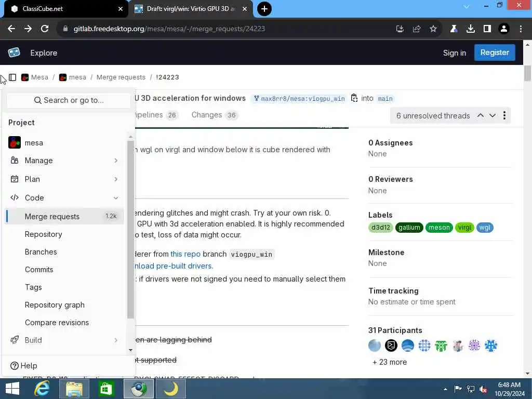Open the Changes tab
The image size is (532, 399).
point(215,115)
